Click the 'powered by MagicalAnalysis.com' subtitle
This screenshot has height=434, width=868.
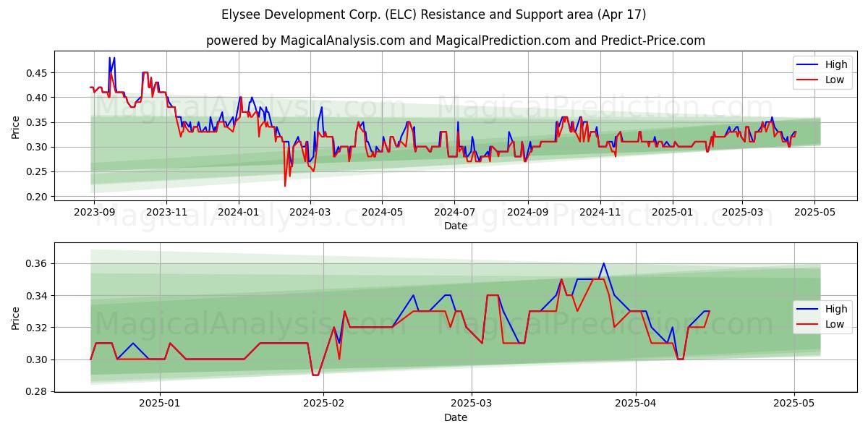(x=456, y=41)
